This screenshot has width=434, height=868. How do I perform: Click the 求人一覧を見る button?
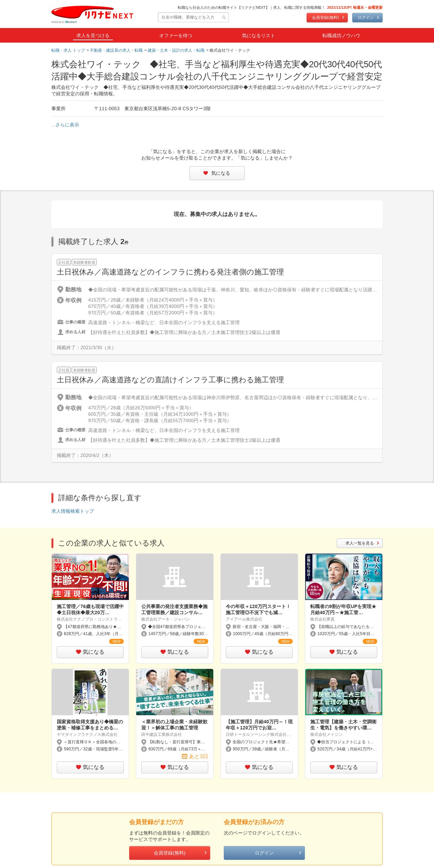[360, 543]
